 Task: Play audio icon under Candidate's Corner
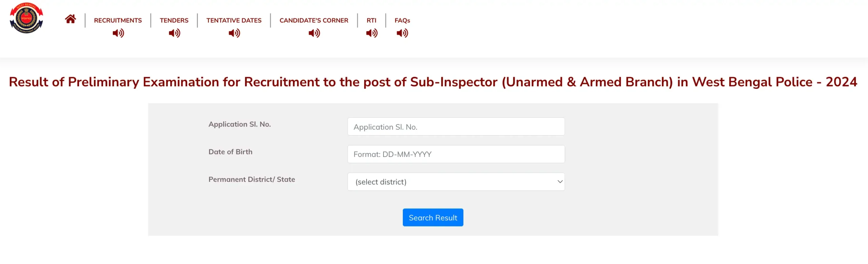point(314,33)
